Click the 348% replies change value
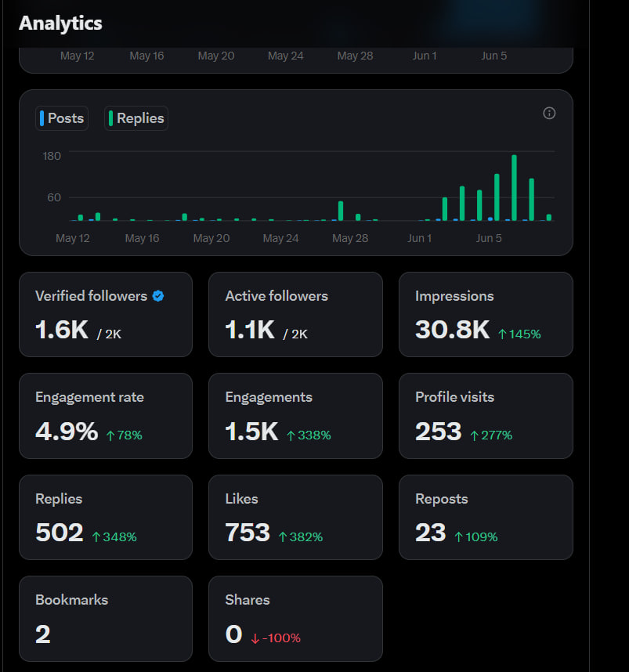The width and height of the screenshot is (629, 672). click(114, 537)
